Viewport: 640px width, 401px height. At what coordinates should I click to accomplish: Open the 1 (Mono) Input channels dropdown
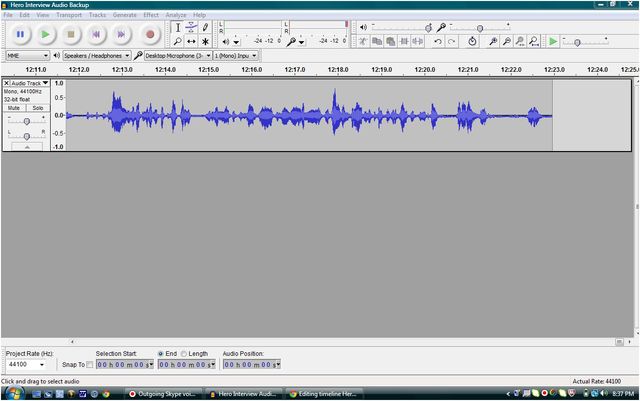(x=236, y=56)
